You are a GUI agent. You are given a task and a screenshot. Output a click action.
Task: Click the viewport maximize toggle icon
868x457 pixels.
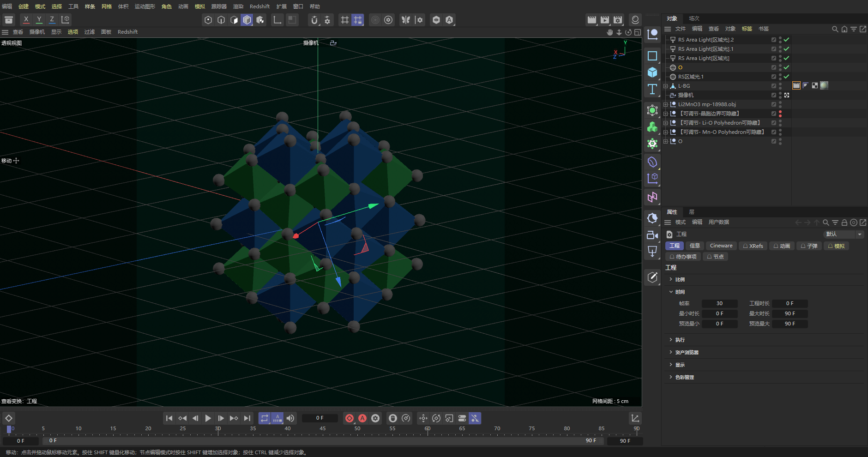638,32
